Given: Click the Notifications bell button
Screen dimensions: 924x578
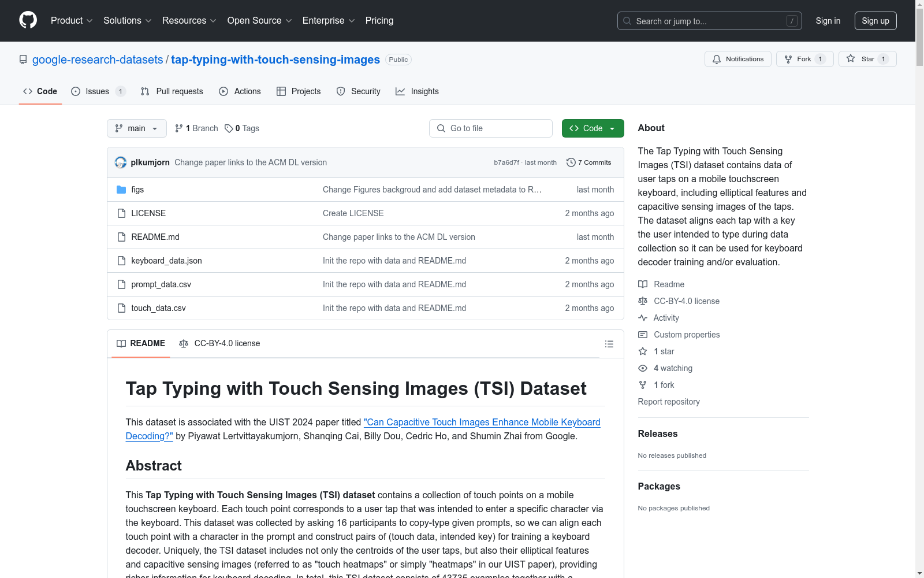Looking at the screenshot, I should (x=738, y=59).
